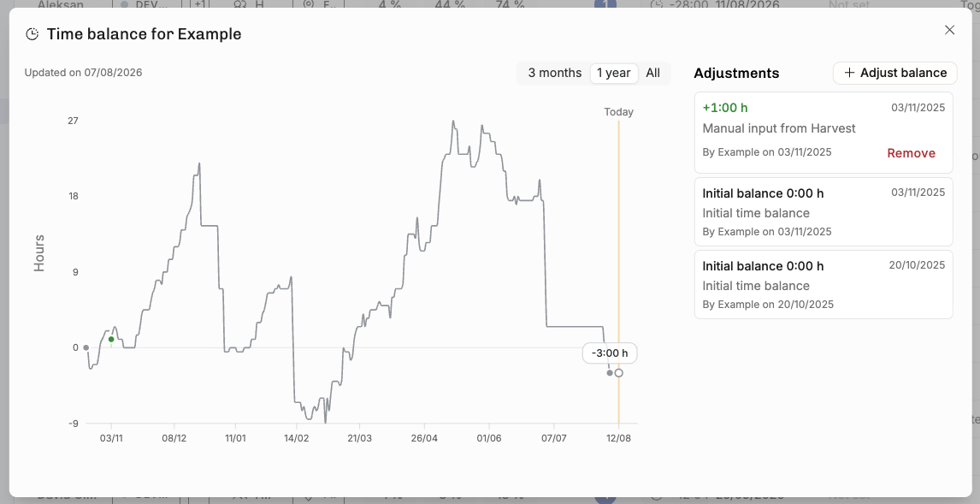
Task: Click the 26/04 date on the axis
Action: coord(424,438)
